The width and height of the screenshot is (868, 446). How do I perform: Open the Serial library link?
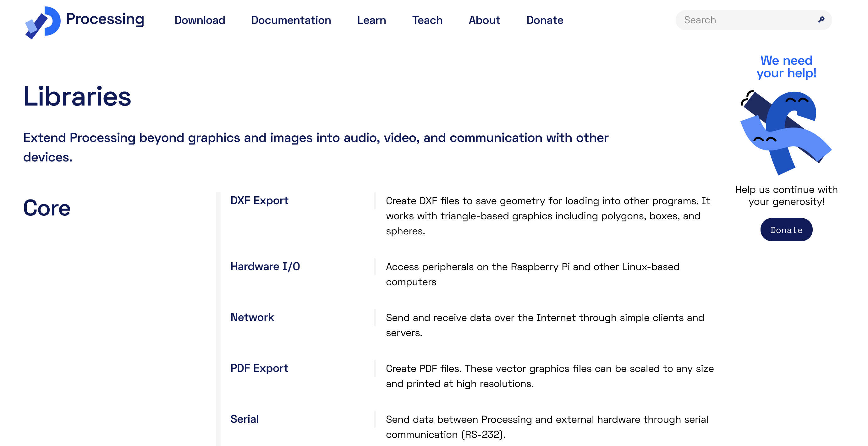244,419
